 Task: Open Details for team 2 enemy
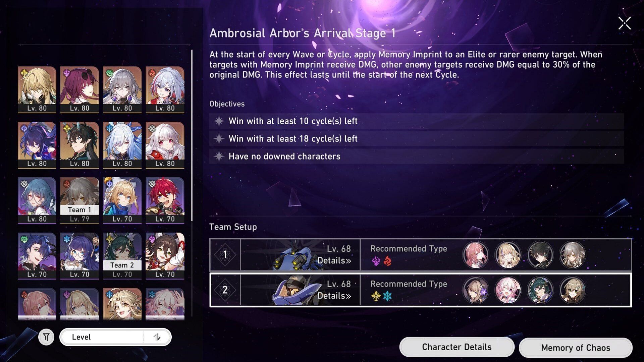(x=334, y=296)
